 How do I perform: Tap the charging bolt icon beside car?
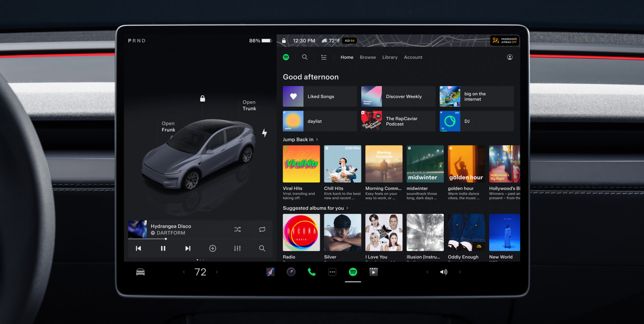[x=265, y=133]
